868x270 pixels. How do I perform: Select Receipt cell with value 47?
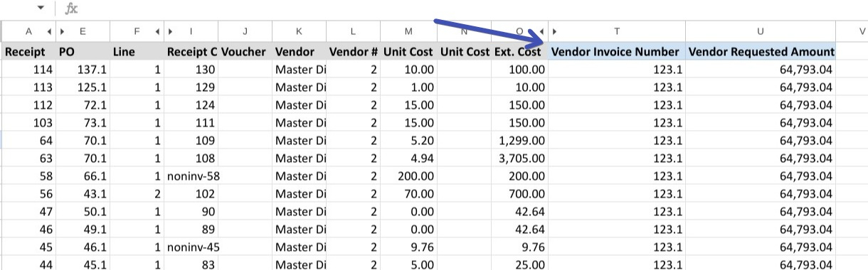(x=28, y=212)
